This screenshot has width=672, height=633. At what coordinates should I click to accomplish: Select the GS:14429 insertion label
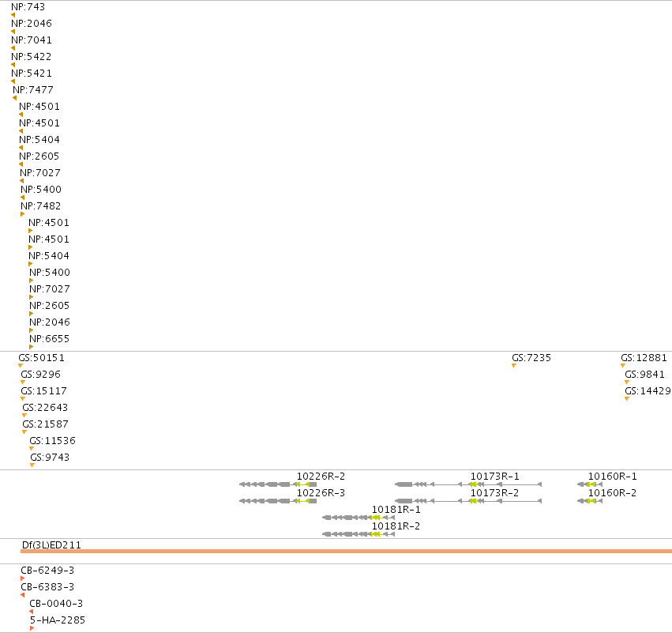click(648, 391)
